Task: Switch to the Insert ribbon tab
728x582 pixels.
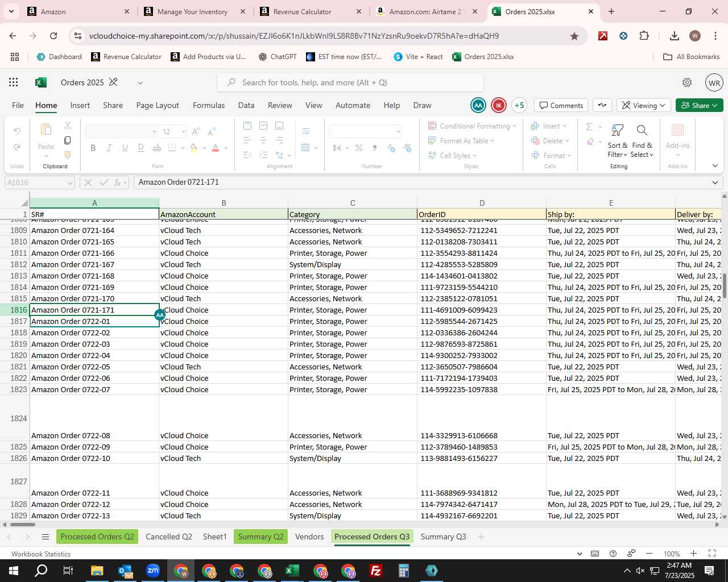Action: click(x=80, y=105)
